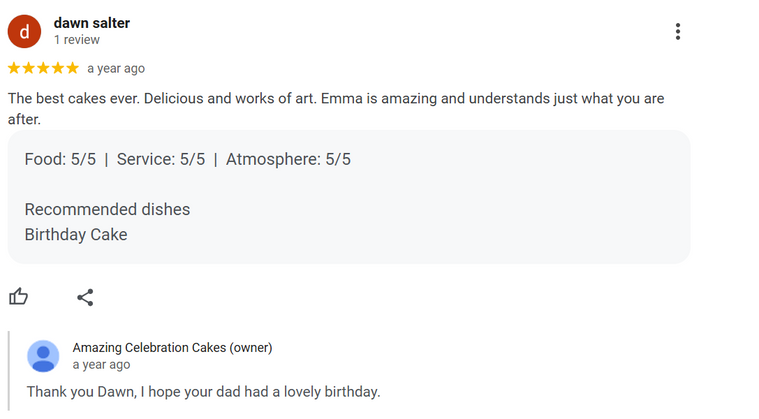Select the "Food: 5/5" rating text
This screenshot has width=759, height=419.
[x=60, y=159]
